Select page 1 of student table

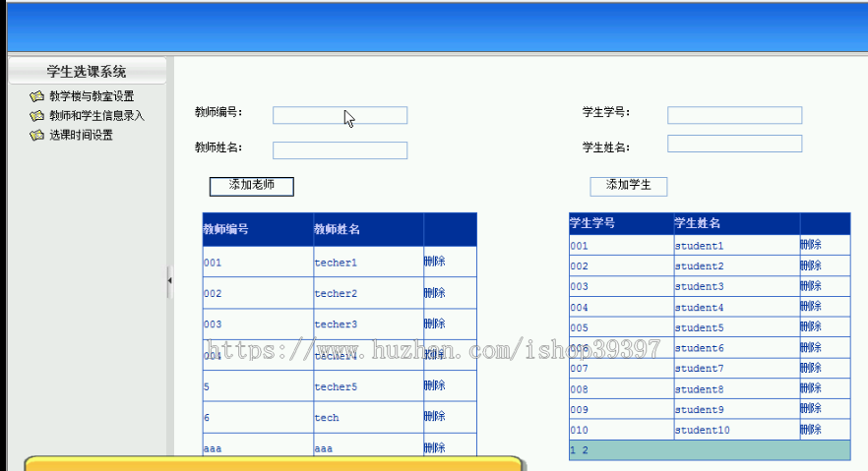tap(573, 450)
